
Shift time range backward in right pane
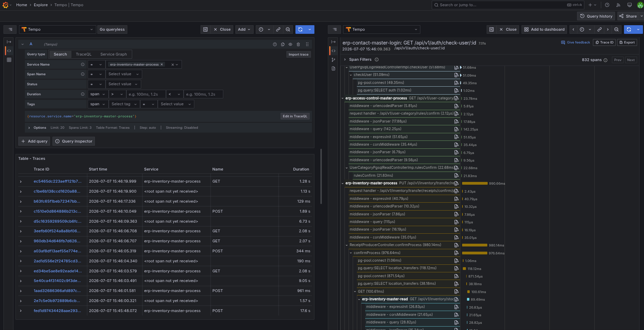pyautogui.click(x=573, y=29)
